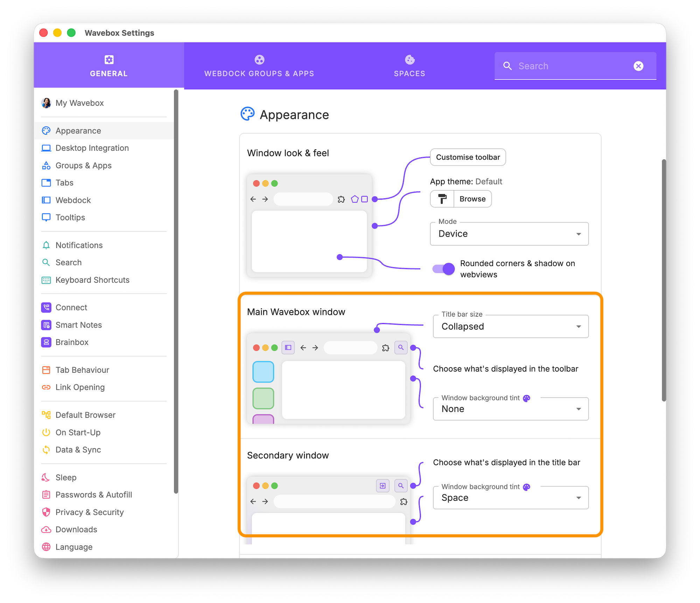700x603 pixels.
Task: Click the Tabs sidebar icon
Action: (46, 183)
